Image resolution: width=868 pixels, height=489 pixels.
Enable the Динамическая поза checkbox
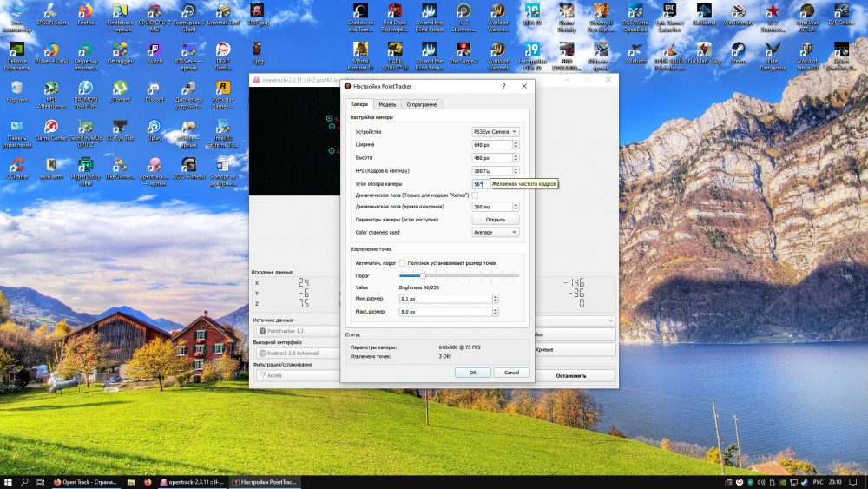476,195
